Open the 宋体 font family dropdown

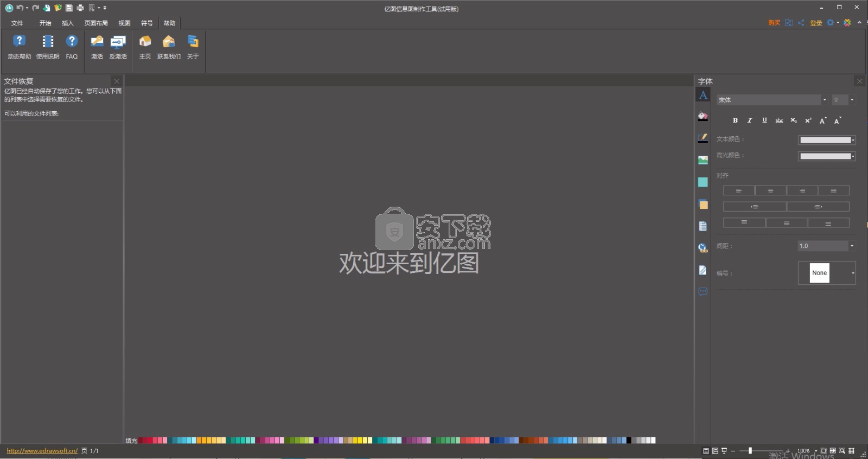pos(825,100)
